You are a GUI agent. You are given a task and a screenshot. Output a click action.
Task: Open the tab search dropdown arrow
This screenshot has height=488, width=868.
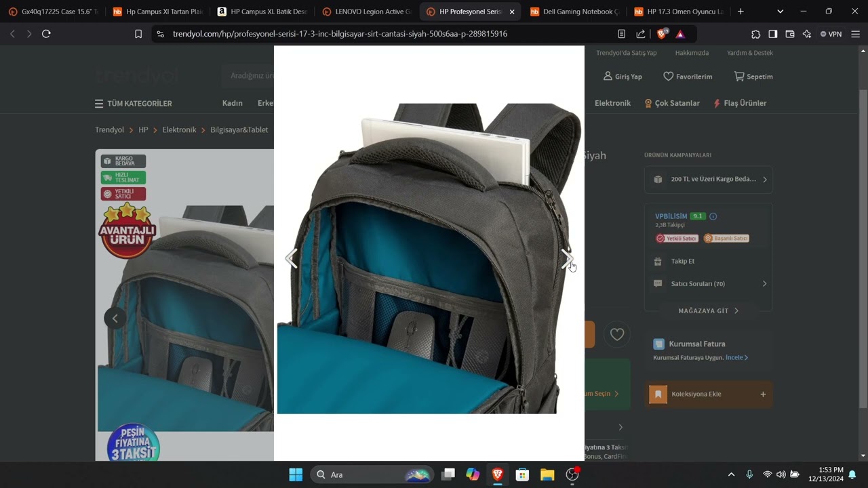(x=780, y=12)
